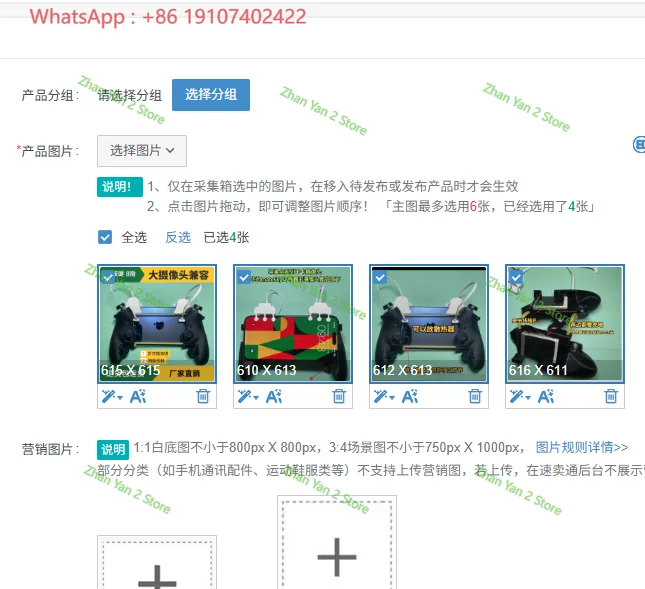Image resolution: width=645 pixels, height=589 pixels.
Task: Delete the 612 X 613 image with trash icon
Action: pos(475,396)
